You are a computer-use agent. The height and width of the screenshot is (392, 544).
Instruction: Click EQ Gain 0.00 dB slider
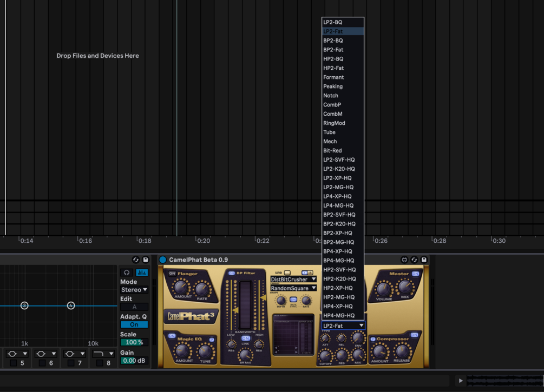coord(134,361)
